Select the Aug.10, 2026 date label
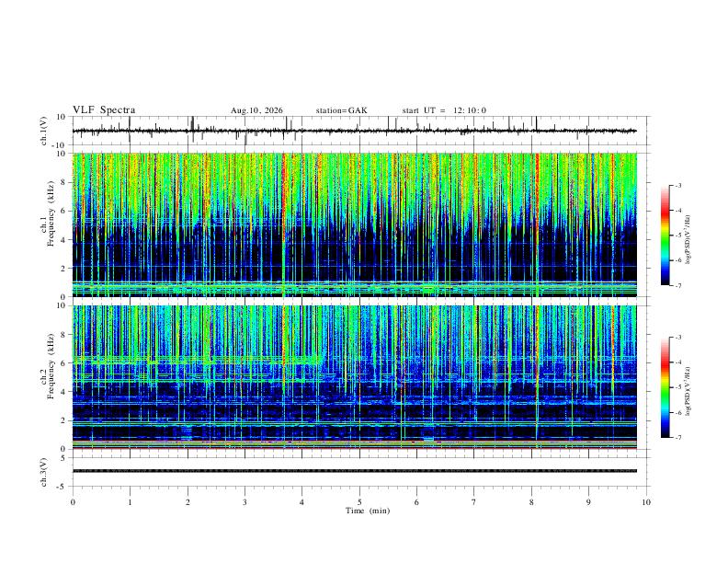Image resolution: width=728 pixels, height=563 pixels. click(256, 110)
